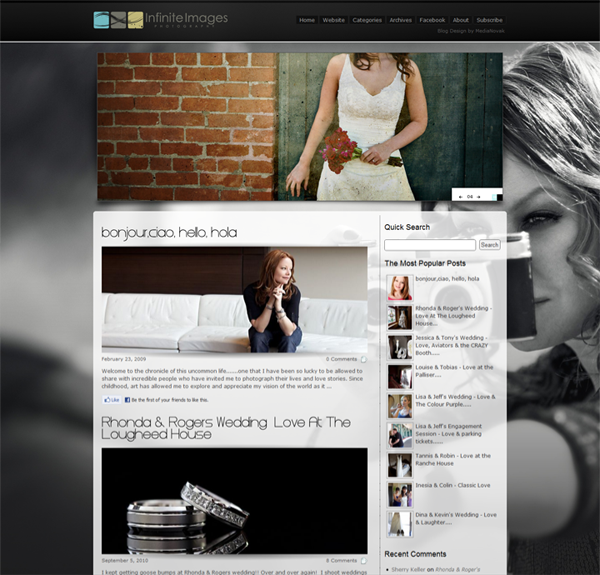Viewport: 600px width, 575px height.
Task: Click the 'September 5, 2010' post date
Action: click(x=125, y=560)
